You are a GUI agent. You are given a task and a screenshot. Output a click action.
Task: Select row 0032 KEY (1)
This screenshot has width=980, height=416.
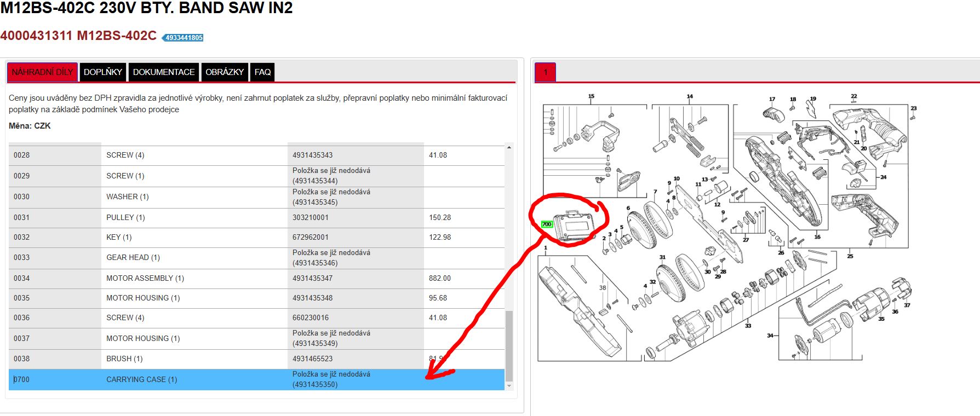256,238
